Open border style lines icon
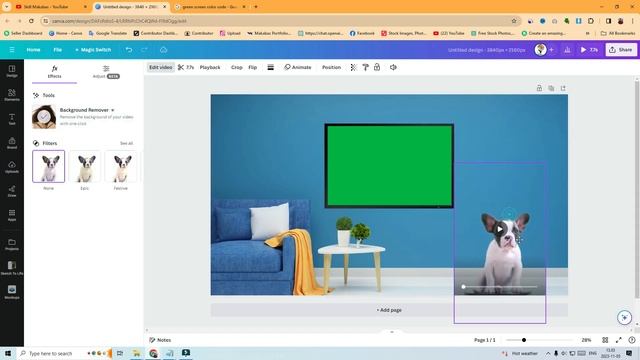This screenshot has width=640, height=360. pyautogui.click(x=271, y=67)
